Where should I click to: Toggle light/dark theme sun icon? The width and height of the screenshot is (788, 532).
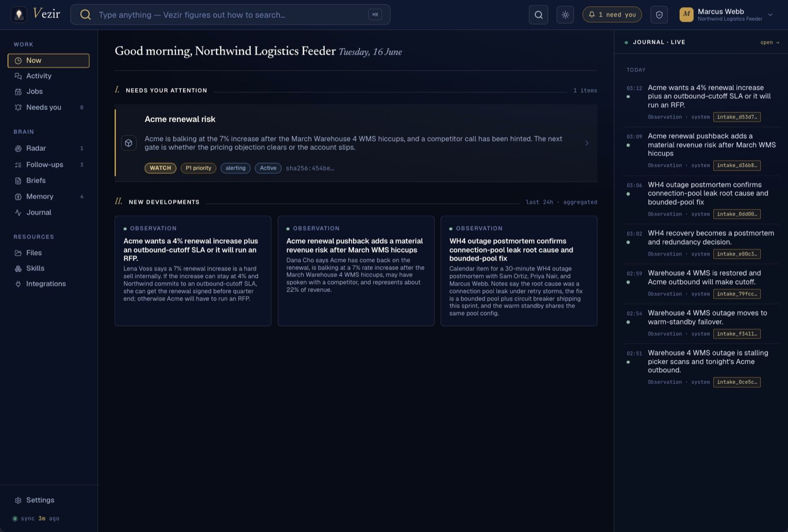click(x=565, y=15)
